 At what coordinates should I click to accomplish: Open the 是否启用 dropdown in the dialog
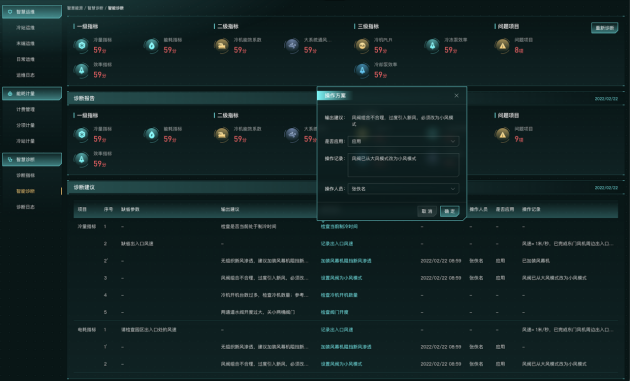point(403,141)
